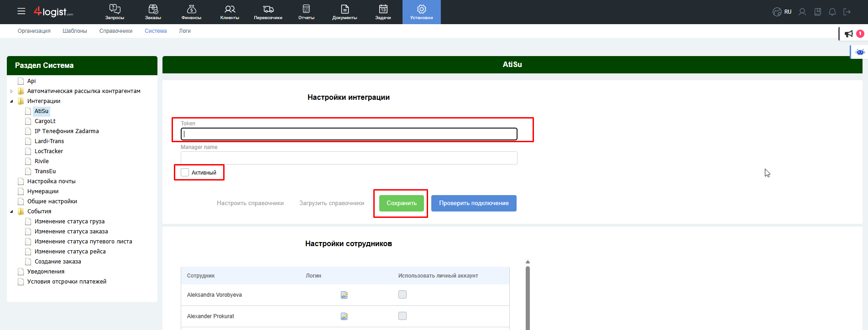This screenshot has height=330, width=868.
Task: Open Нумерации
Action: 43,191
